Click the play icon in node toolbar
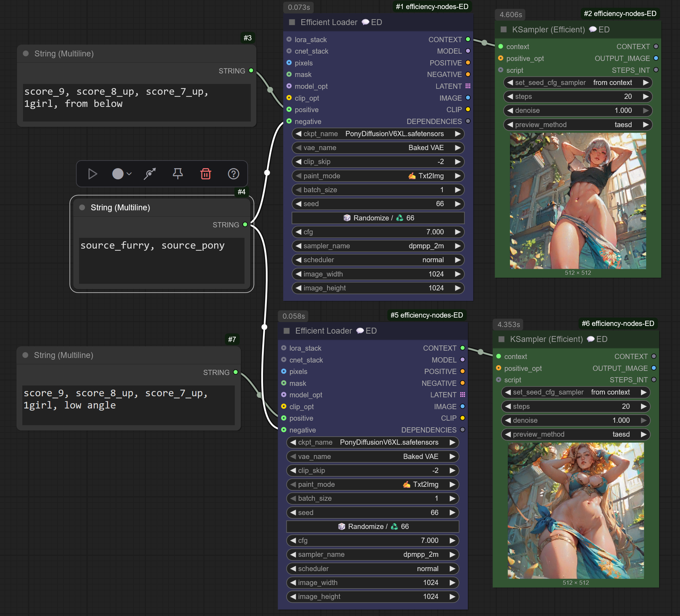 [92, 174]
